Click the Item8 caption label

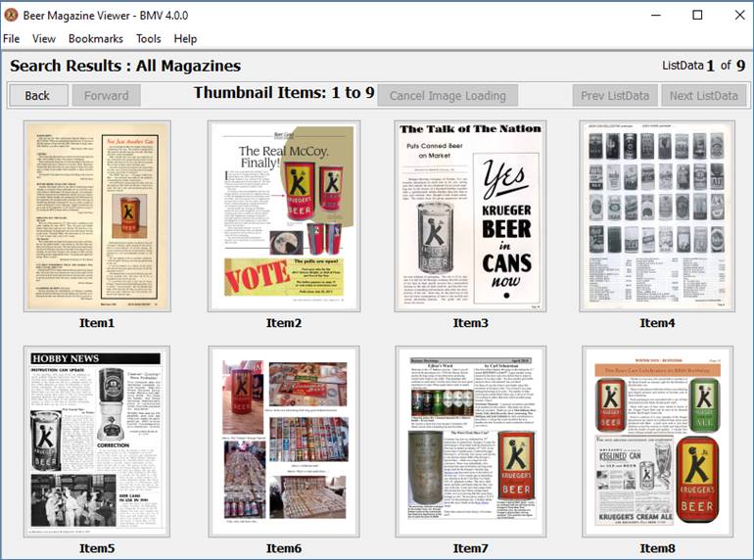pyautogui.click(x=657, y=548)
